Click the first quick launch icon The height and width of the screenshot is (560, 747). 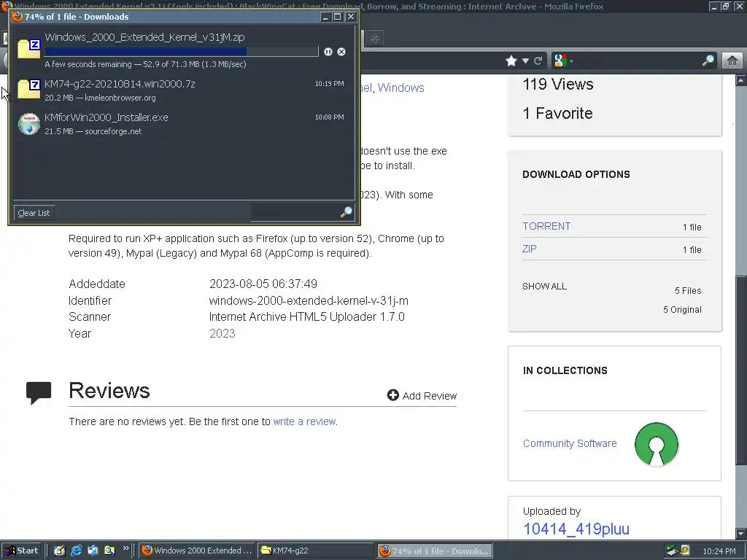point(59,551)
